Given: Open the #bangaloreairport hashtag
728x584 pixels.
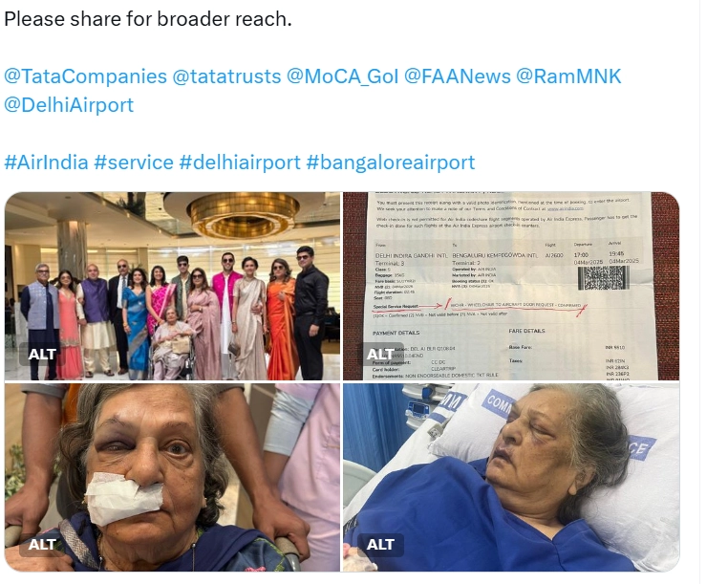Looking at the screenshot, I should click(391, 162).
